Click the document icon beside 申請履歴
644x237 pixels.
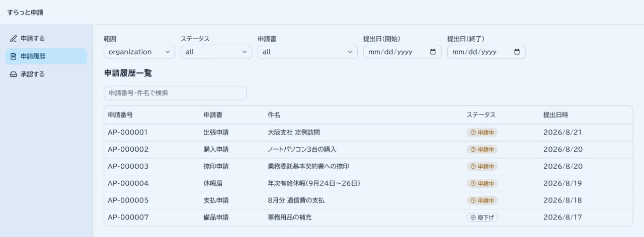pyautogui.click(x=14, y=56)
